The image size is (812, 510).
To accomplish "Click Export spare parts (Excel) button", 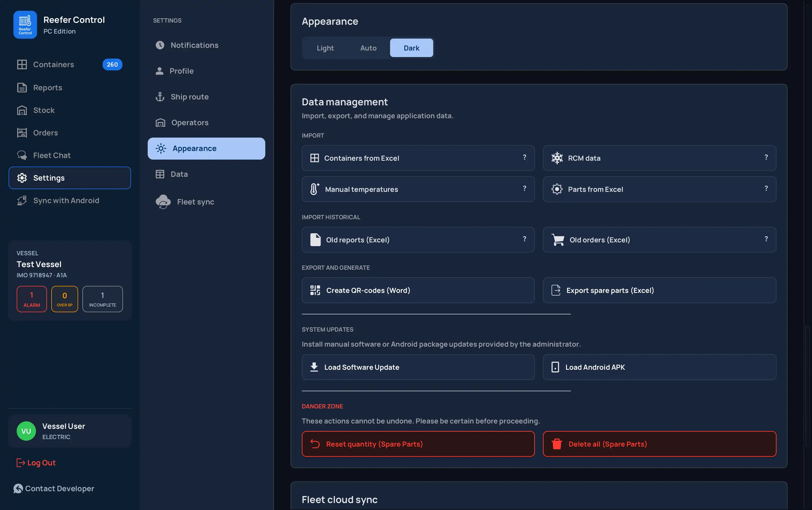I will [659, 290].
